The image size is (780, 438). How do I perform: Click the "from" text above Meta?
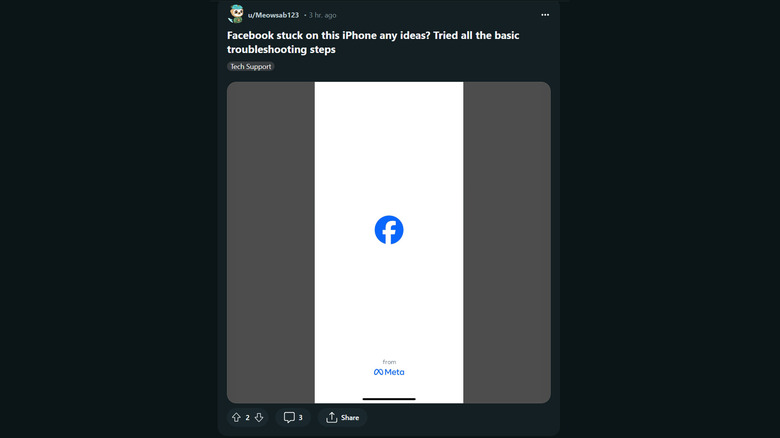(x=389, y=361)
